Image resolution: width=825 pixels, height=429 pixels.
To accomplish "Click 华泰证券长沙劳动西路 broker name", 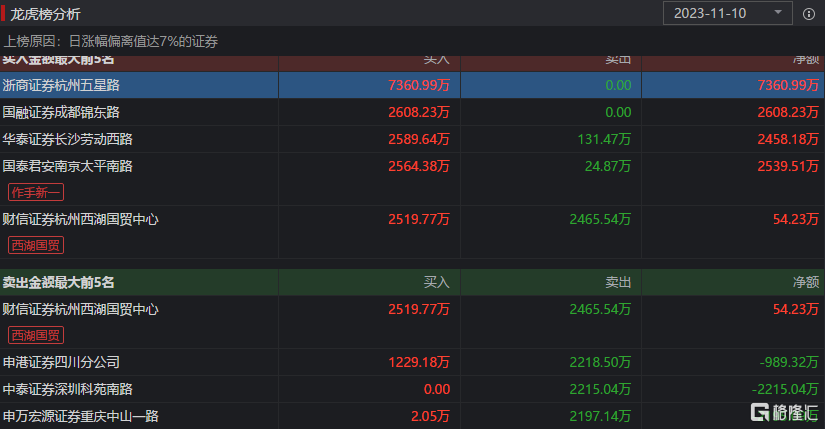I will point(67,139).
